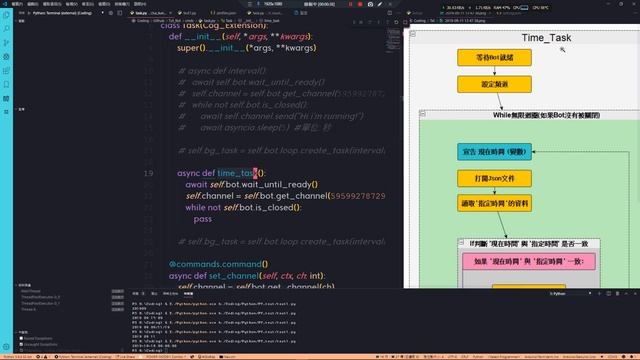Click the Live Share status bar item
This screenshot has height=360, width=640.
pyautogui.click(x=126, y=357)
